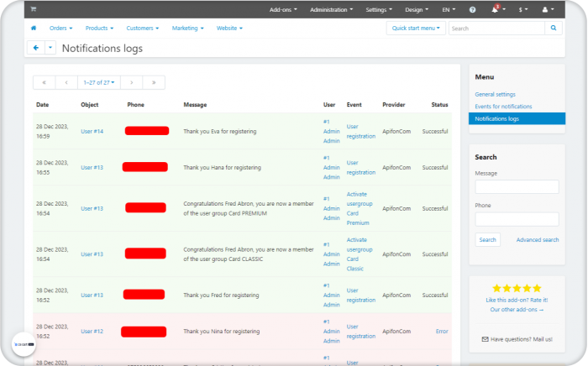The image size is (588, 366).
Task: Click the Error status link
Action: tap(442, 331)
